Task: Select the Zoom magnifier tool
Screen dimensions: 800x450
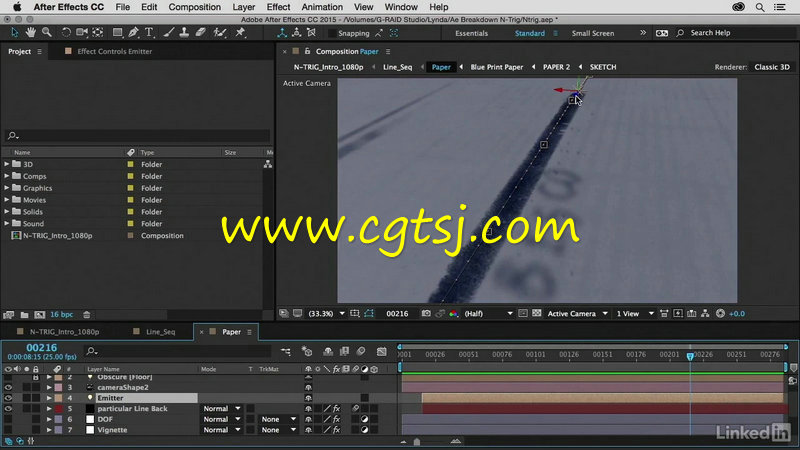Action: pyautogui.click(x=47, y=33)
